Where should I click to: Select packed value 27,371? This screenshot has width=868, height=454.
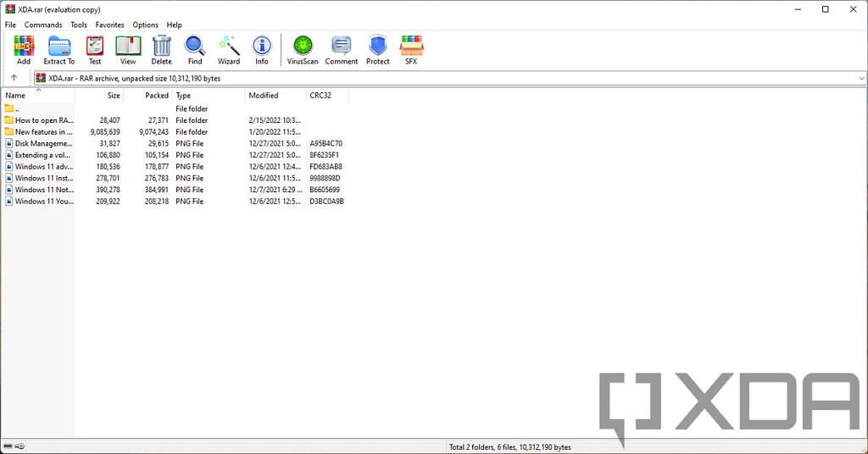(159, 120)
